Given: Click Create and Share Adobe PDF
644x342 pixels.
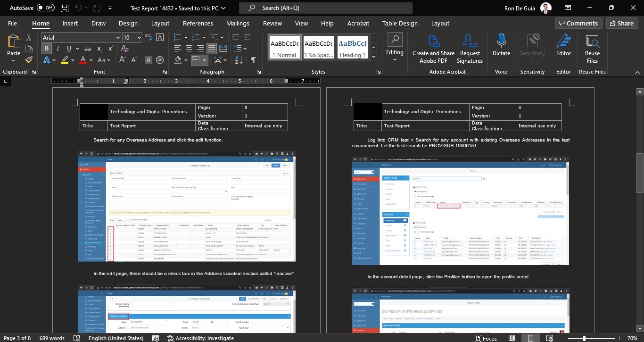Looking at the screenshot, I should [433, 49].
